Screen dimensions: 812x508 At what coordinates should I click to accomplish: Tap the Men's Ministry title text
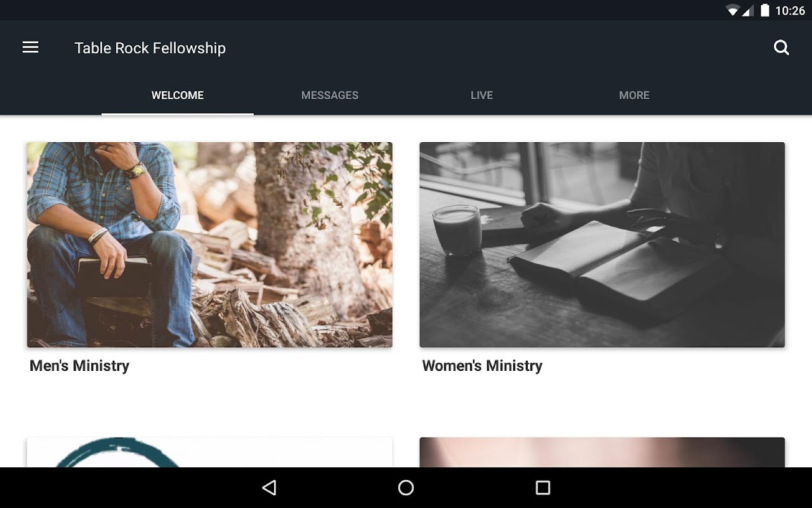(79, 366)
